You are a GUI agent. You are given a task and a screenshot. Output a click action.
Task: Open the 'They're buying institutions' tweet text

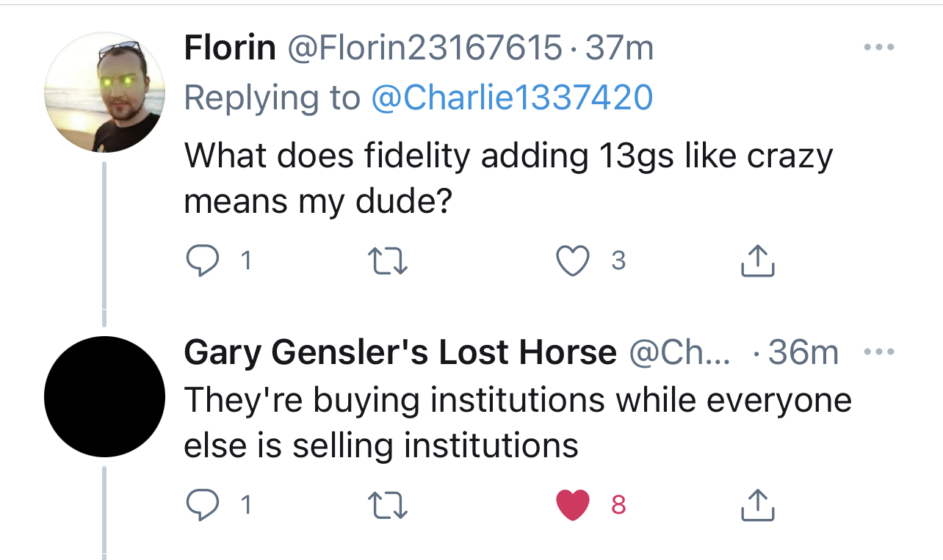tap(517, 422)
